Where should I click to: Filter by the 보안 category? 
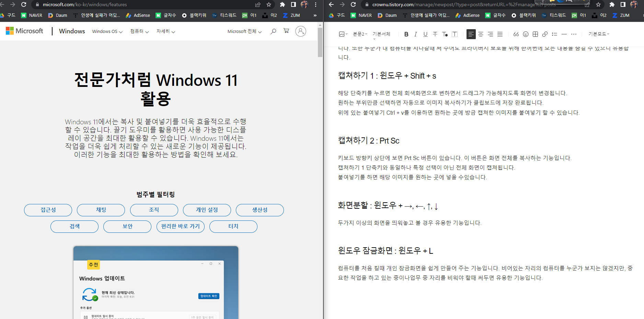(127, 227)
